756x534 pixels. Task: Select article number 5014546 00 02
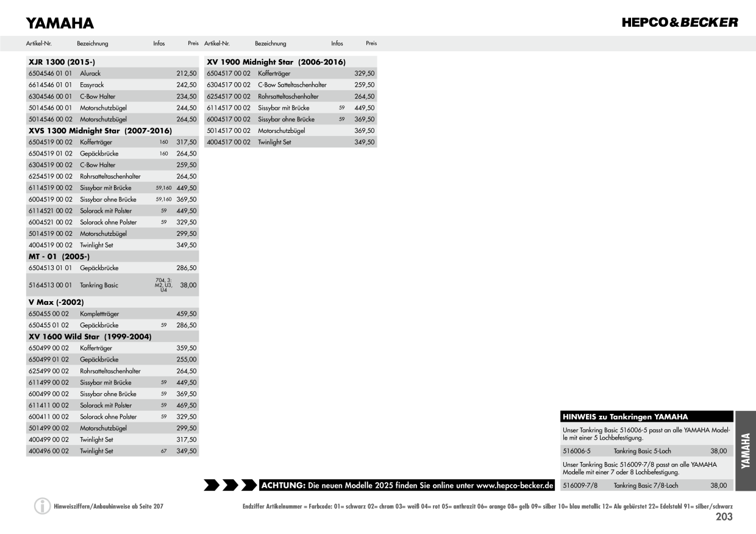(x=50, y=119)
